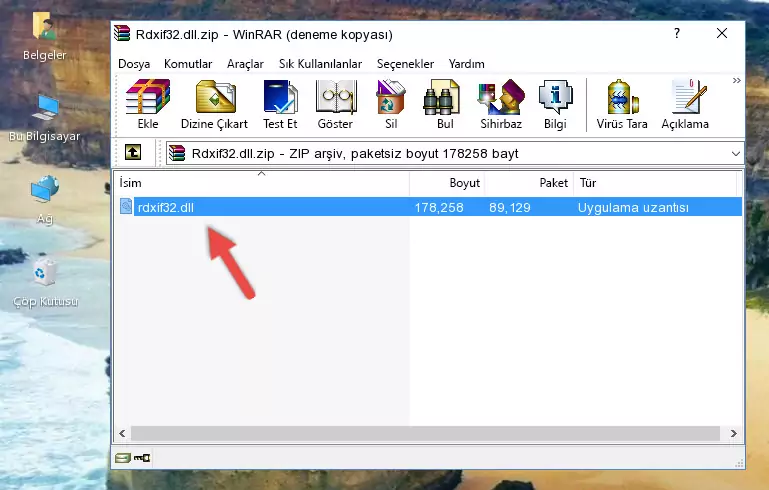Close the WinRAR window

point(722,33)
